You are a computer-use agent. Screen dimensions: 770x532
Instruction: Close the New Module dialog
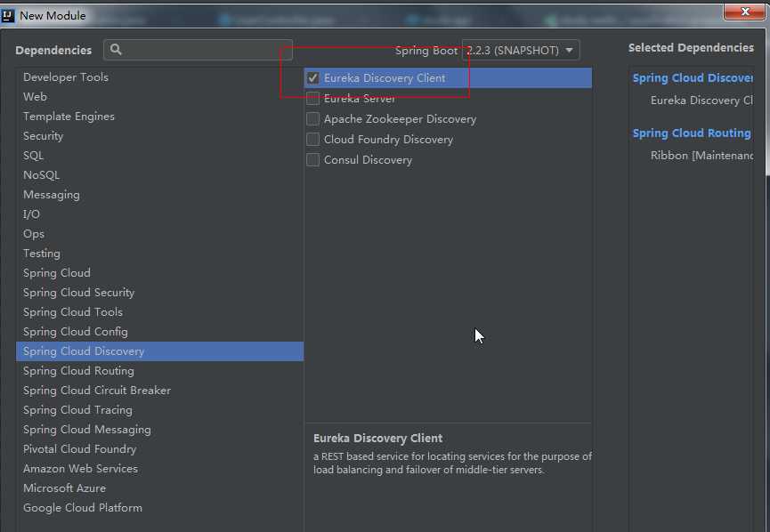click(744, 12)
